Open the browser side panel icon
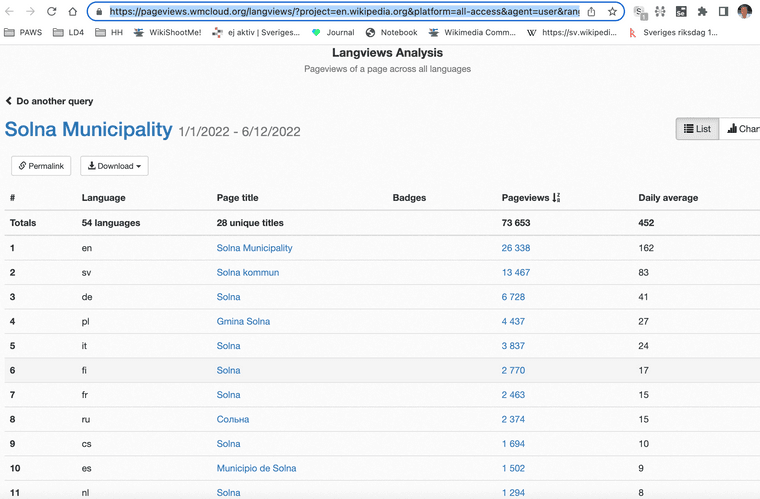 coord(723,12)
